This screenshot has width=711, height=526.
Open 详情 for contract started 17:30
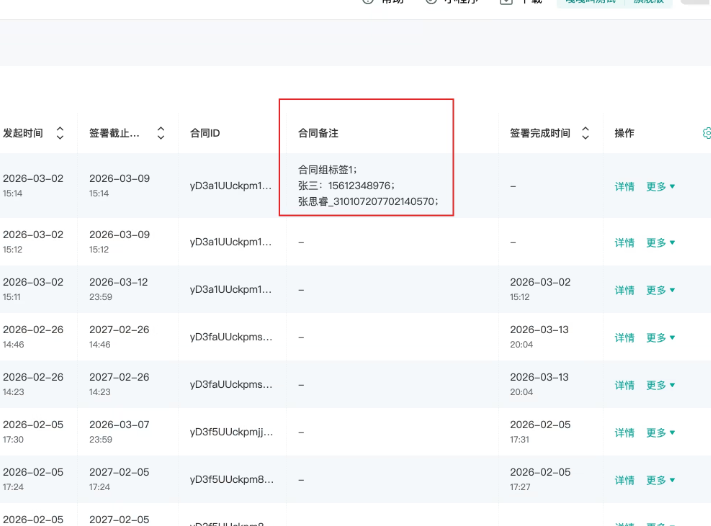click(x=624, y=433)
